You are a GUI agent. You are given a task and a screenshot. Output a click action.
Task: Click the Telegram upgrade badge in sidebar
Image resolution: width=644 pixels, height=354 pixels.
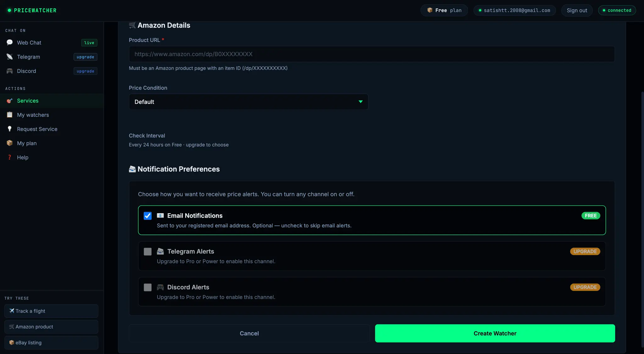[86, 57]
